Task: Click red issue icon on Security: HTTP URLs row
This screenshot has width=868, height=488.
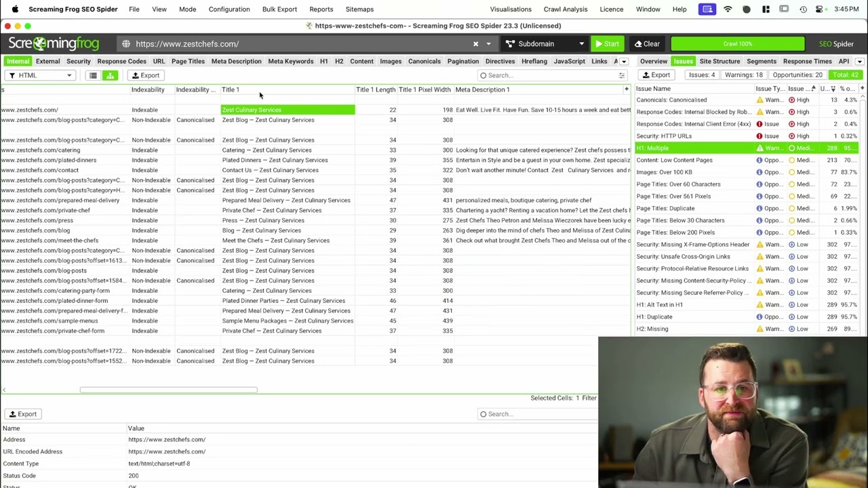Action: coord(759,136)
